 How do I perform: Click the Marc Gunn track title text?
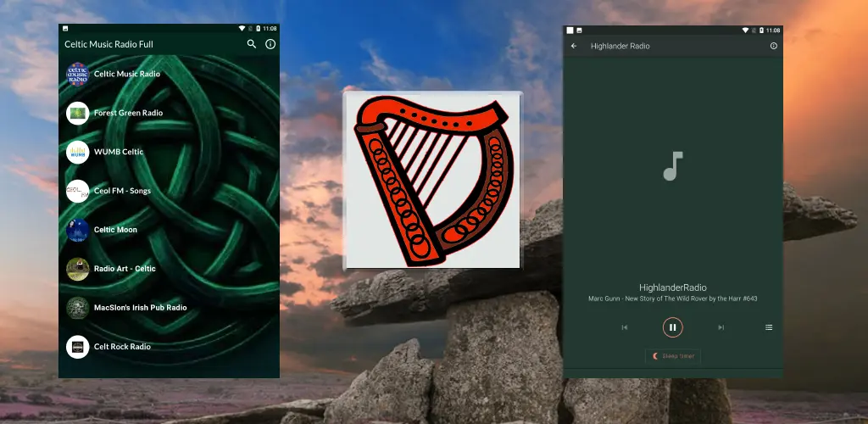click(672, 298)
